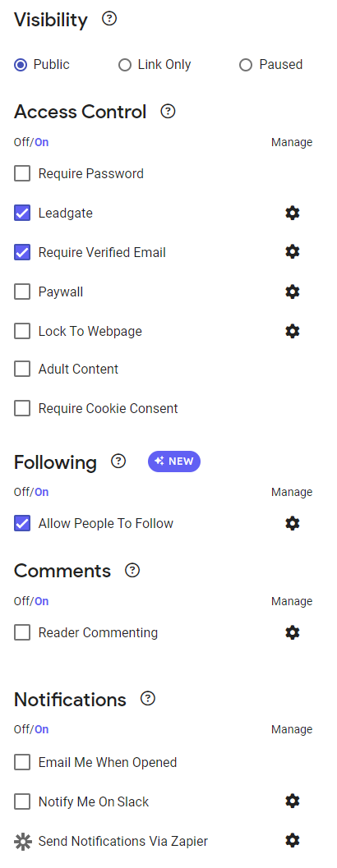Click the Notifications help question icon

(x=148, y=699)
